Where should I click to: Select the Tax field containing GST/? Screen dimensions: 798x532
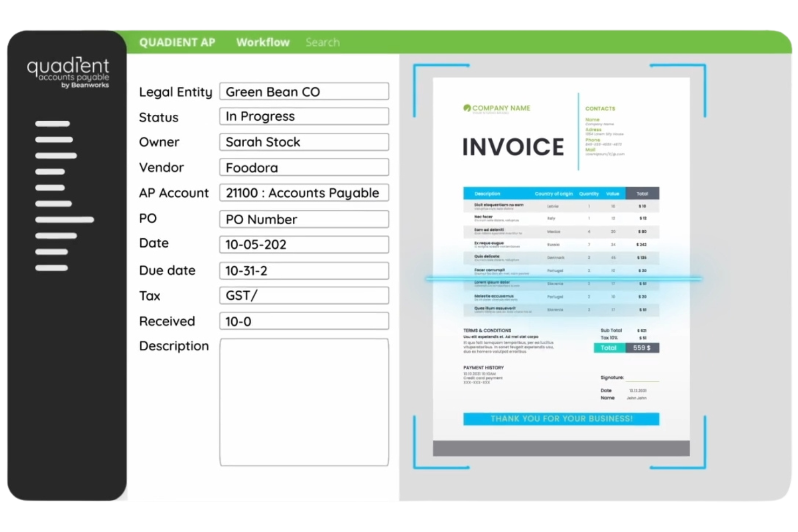click(304, 296)
